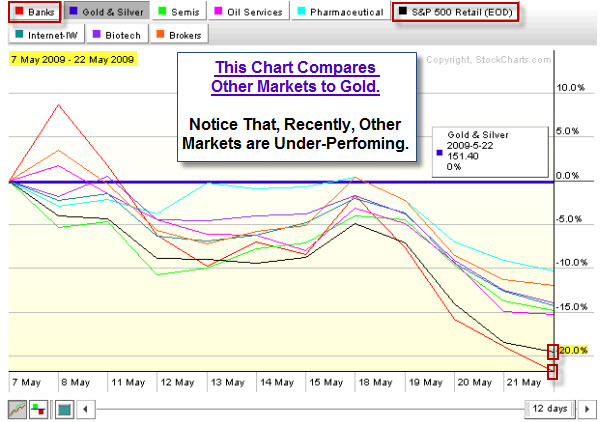Click the 'This Chart Compares Other Markets' link

(293, 78)
